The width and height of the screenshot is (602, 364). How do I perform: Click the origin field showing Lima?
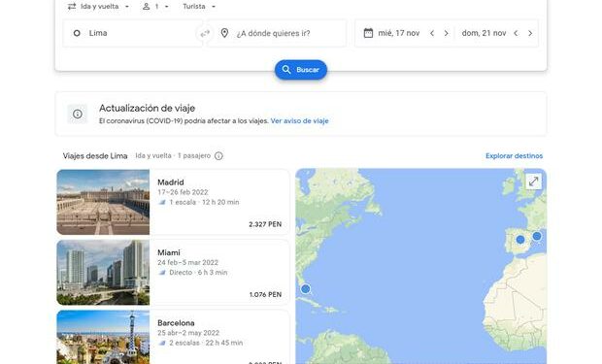point(132,33)
